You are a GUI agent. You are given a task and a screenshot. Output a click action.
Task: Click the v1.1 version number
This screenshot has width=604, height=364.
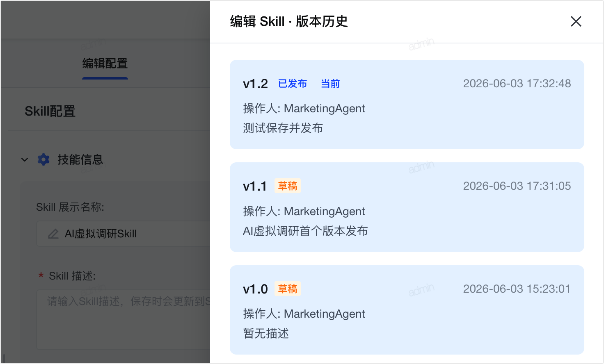[255, 187]
